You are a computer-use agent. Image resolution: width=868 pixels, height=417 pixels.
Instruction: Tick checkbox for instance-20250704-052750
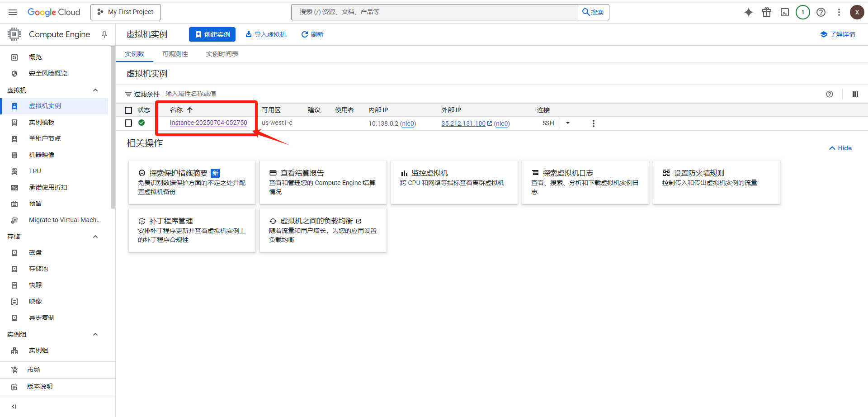click(x=128, y=123)
